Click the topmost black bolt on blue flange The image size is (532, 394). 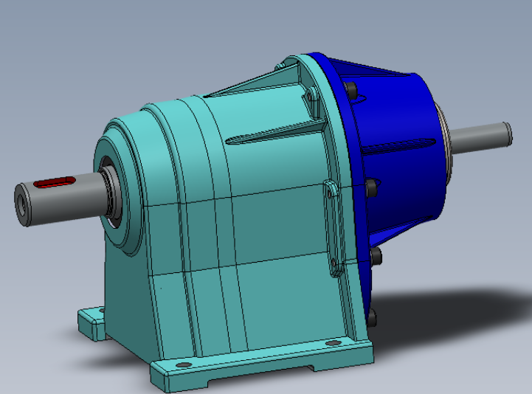point(350,90)
